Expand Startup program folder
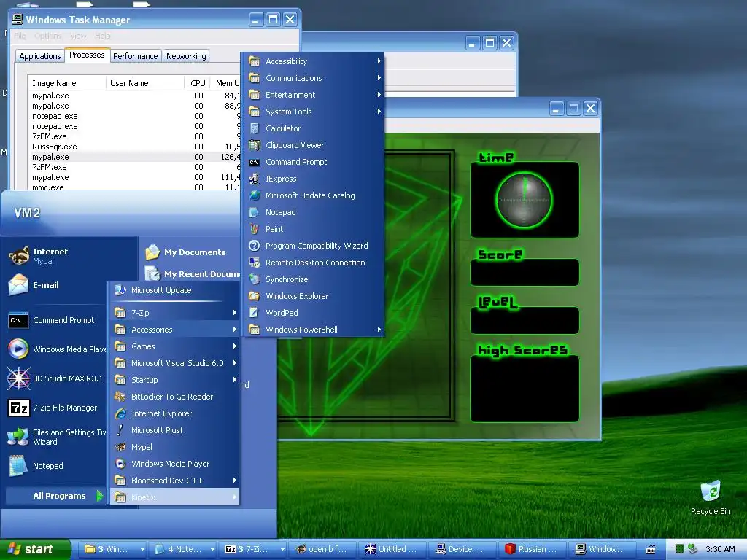This screenshot has width=747, height=560. [x=175, y=379]
